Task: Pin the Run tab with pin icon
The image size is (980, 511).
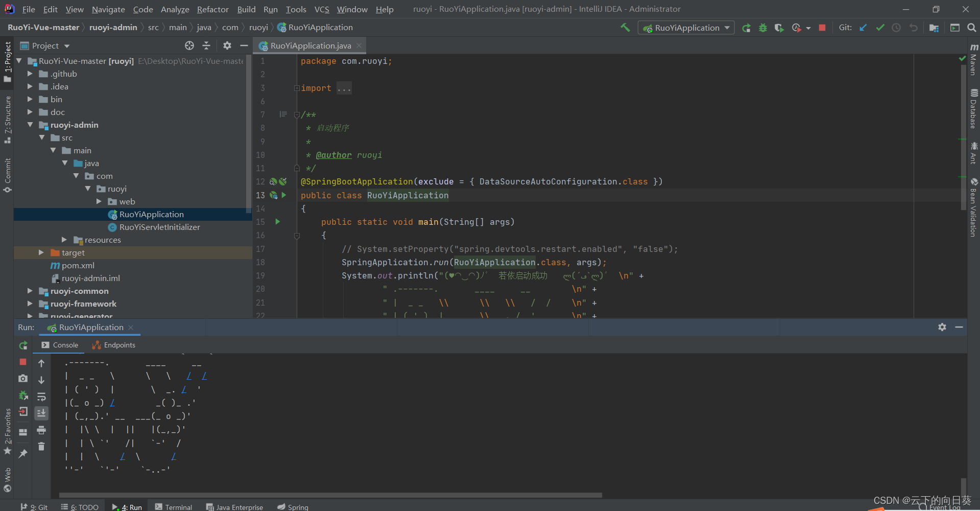Action: click(23, 453)
